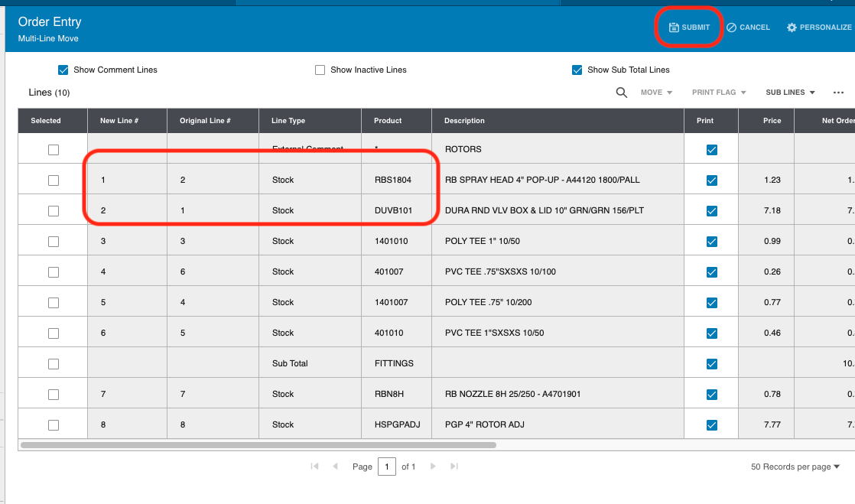This screenshot has height=504, width=855.
Task: Open the Sub Lines dropdown
Action: (x=790, y=93)
